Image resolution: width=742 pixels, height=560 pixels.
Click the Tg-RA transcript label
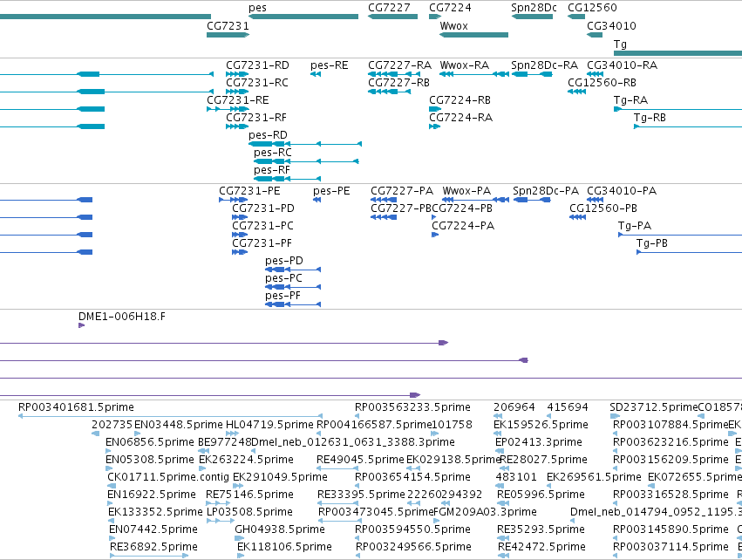click(630, 100)
